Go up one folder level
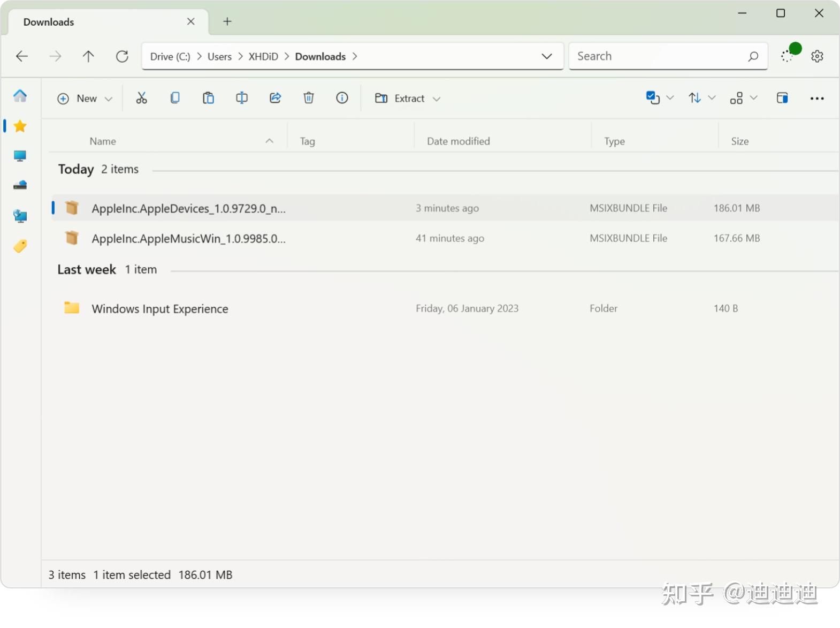This screenshot has width=840, height=628. point(88,56)
